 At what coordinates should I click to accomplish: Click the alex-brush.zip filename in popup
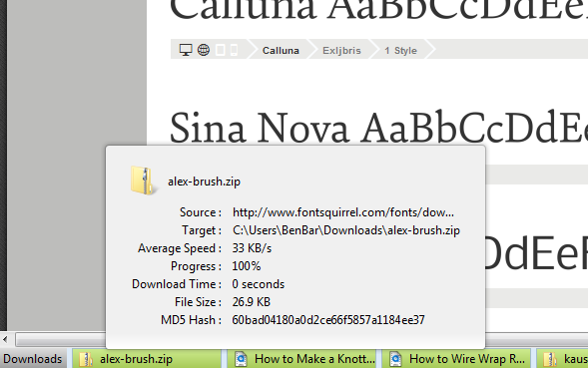click(204, 182)
